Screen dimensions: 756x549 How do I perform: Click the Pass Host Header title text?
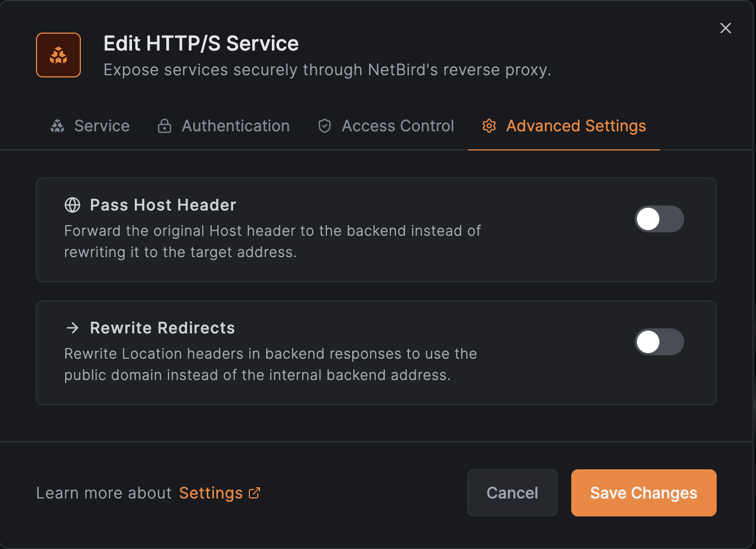(x=163, y=205)
